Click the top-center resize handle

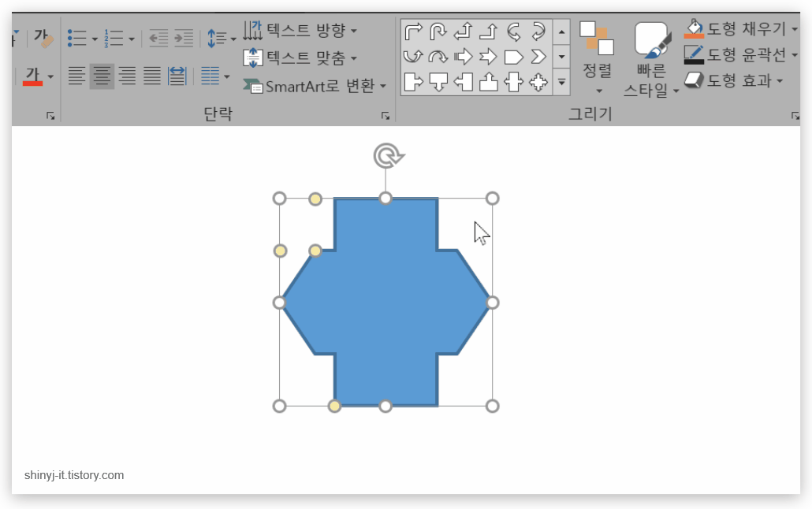tap(386, 199)
